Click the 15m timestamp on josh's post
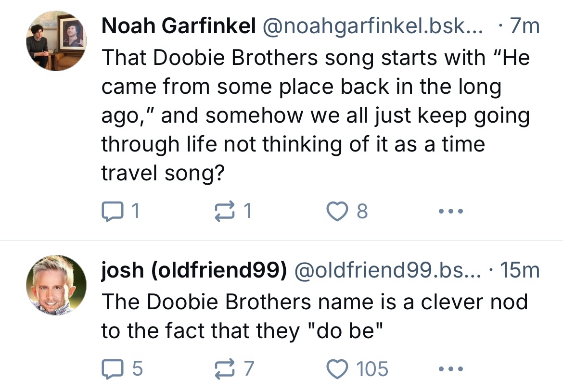Image resolution: width=563 pixels, height=392 pixels. [520, 271]
